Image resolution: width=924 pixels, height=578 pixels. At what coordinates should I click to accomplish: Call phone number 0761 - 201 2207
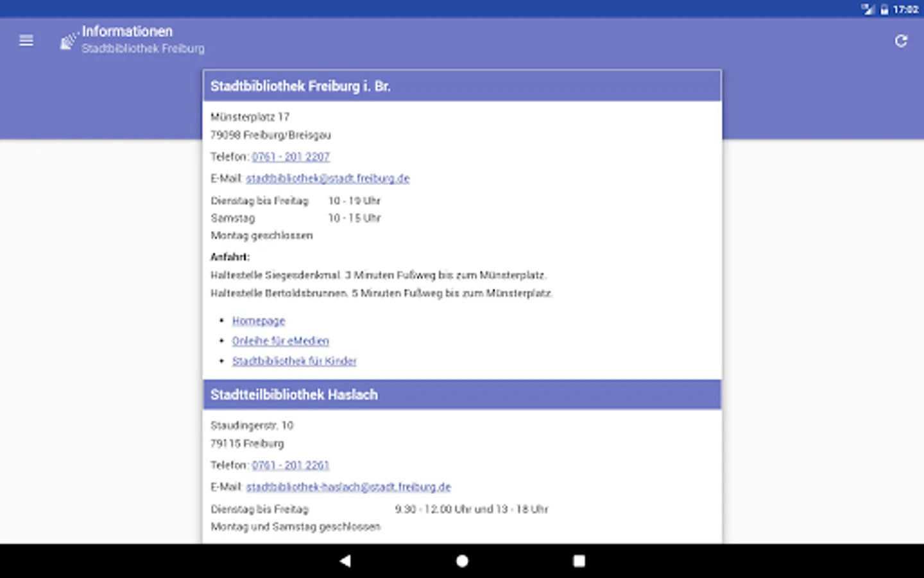(x=291, y=157)
